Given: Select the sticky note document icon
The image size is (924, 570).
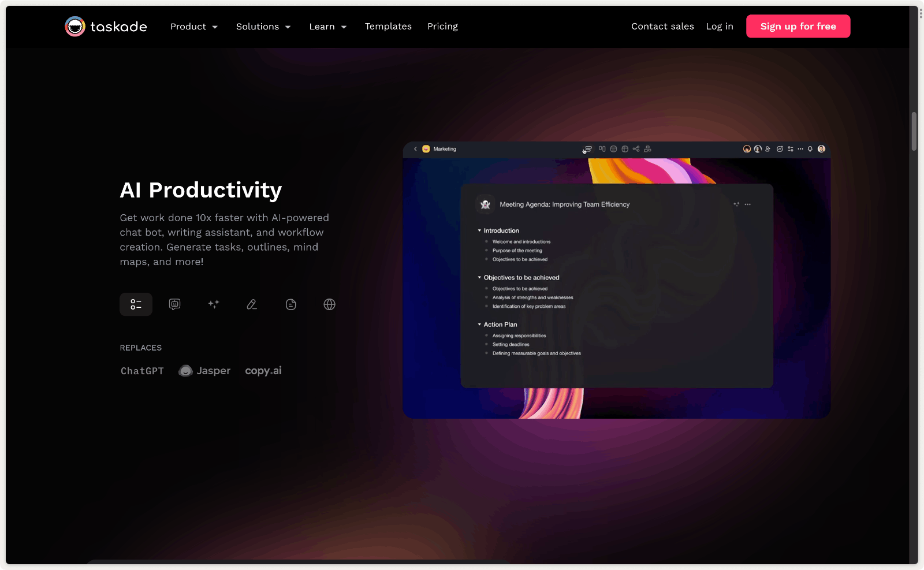Looking at the screenshot, I should [x=291, y=304].
